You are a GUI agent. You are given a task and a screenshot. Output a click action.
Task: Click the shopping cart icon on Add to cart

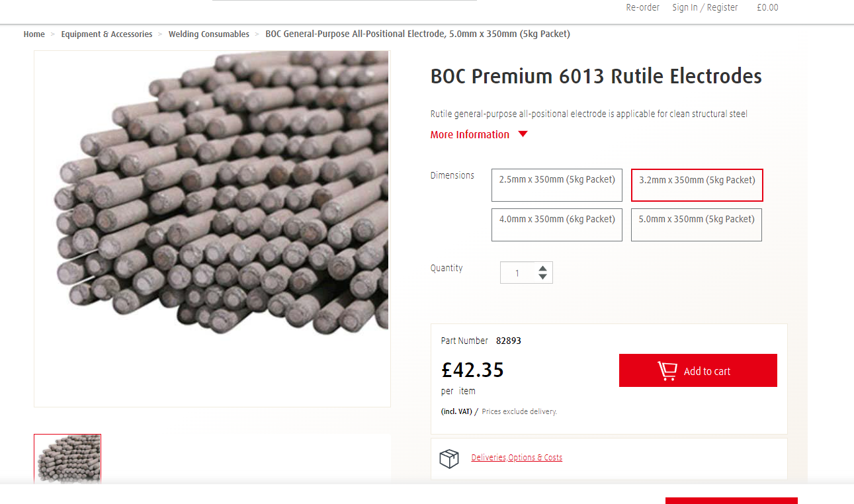(667, 371)
